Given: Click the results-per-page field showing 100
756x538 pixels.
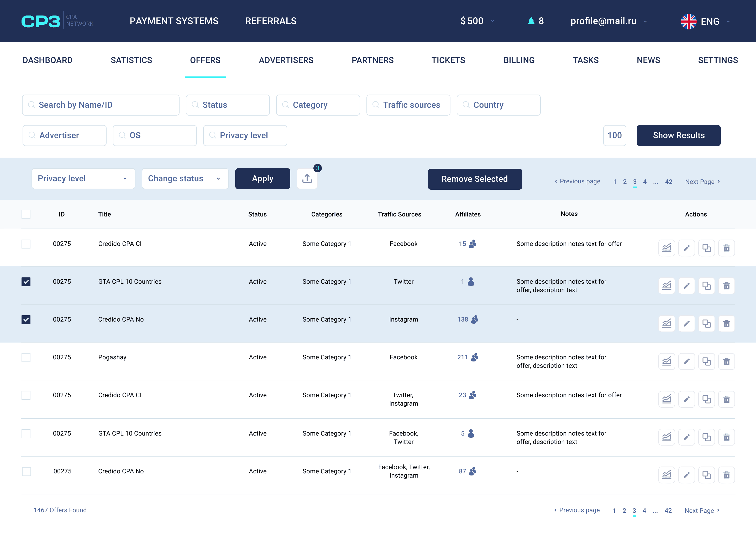Looking at the screenshot, I should (614, 135).
